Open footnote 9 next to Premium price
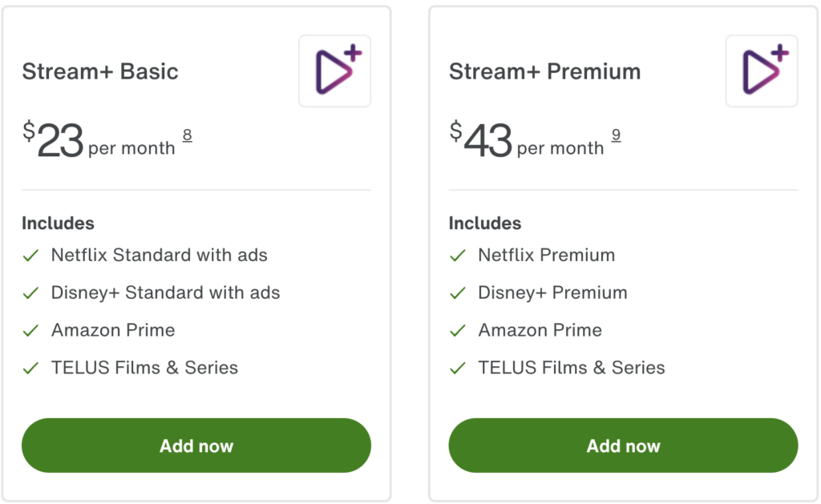 tap(616, 135)
